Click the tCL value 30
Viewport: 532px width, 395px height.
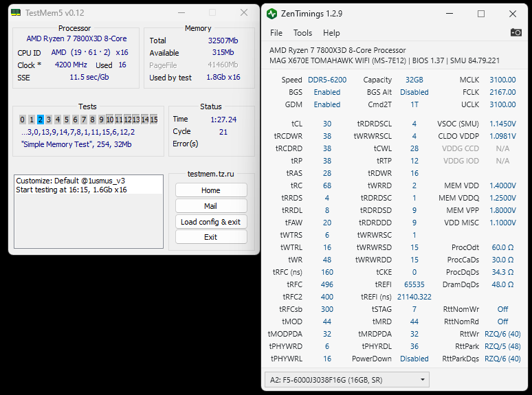[327, 124]
